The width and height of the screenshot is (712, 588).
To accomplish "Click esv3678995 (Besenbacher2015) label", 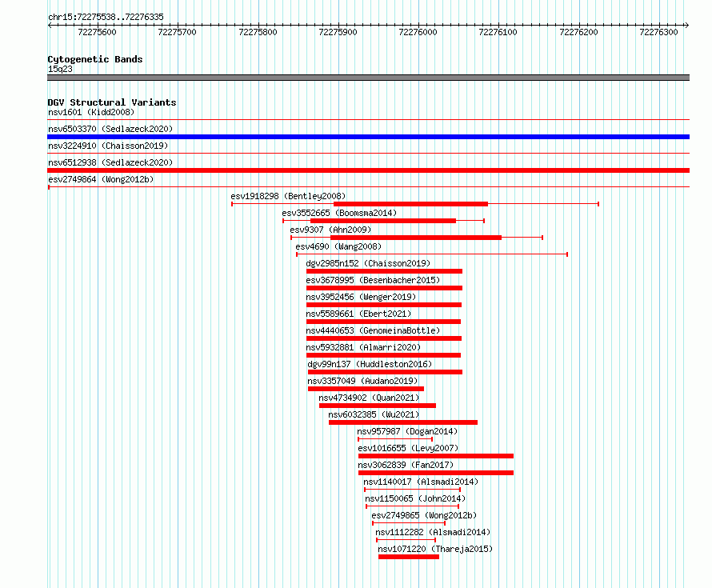I will 373,280.
